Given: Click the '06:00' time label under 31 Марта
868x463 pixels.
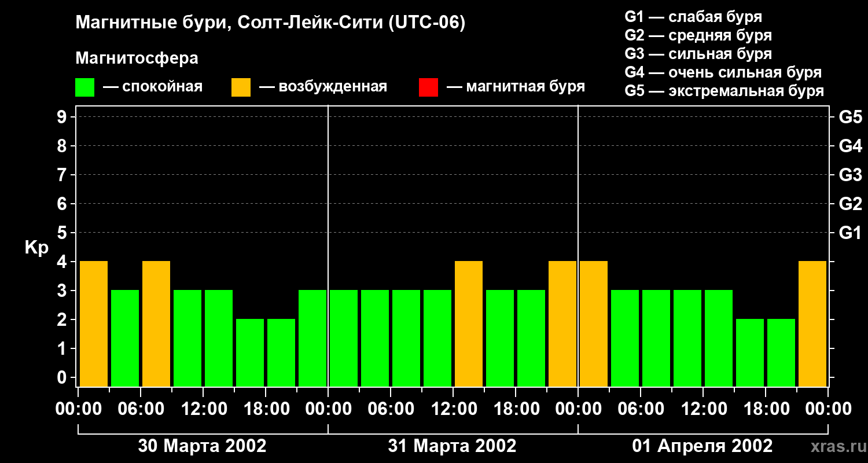Looking at the screenshot, I should coord(391,409).
